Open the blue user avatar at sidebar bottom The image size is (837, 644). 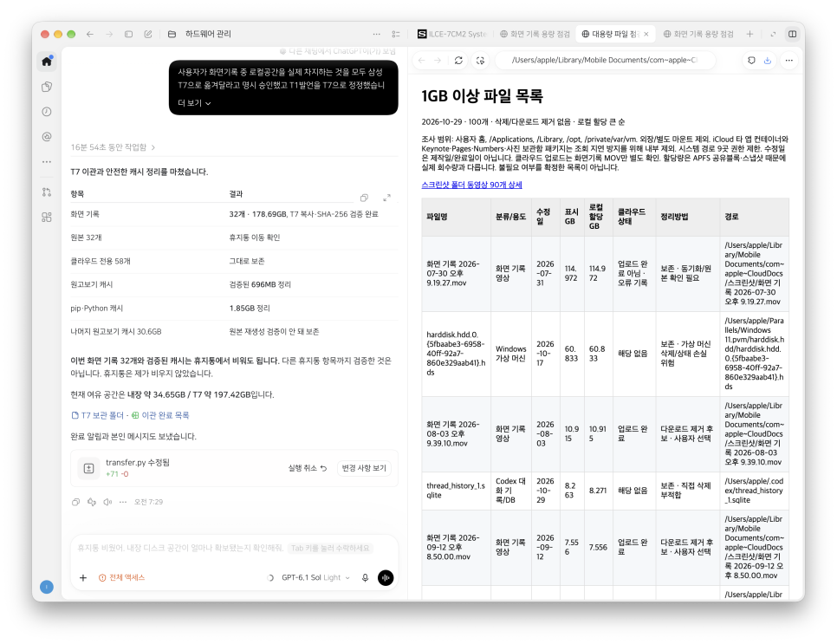pyautogui.click(x=47, y=587)
